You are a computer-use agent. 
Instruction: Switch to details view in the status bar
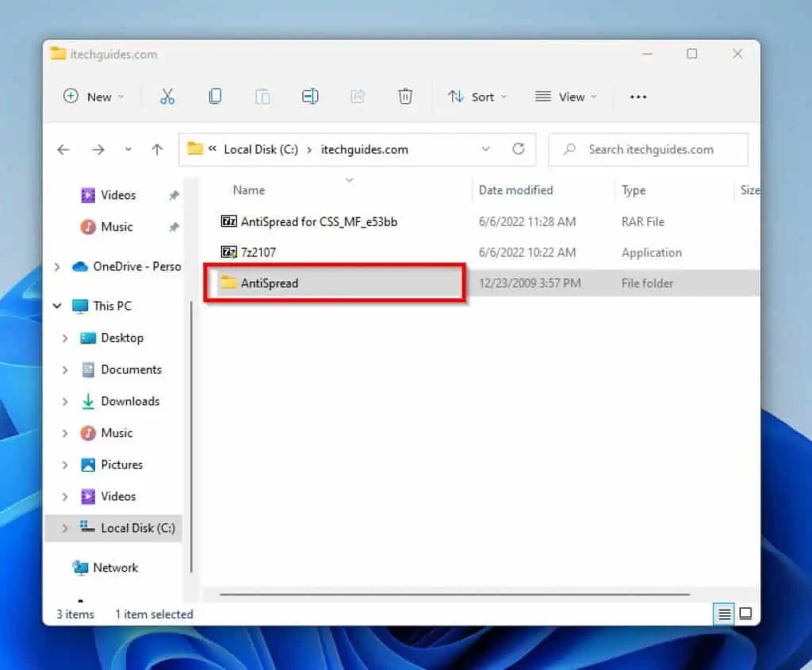click(723, 614)
